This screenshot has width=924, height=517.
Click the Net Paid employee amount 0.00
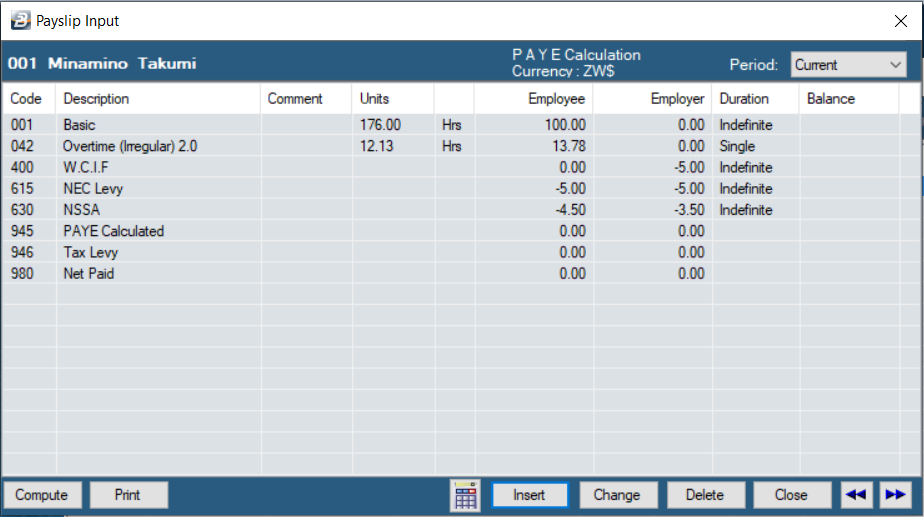click(572, 274)
